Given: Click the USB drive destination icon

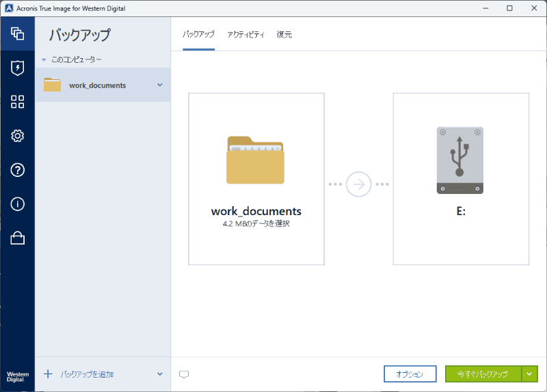Looking at the screenshot, I should pos(459,160).
